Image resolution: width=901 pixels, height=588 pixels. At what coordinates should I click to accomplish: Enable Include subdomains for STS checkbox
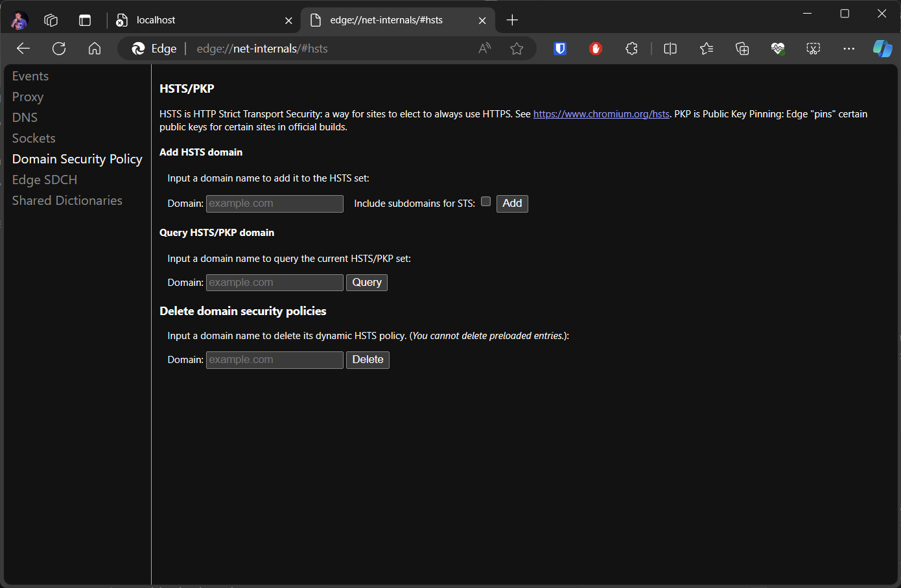(x=486, y=202)
